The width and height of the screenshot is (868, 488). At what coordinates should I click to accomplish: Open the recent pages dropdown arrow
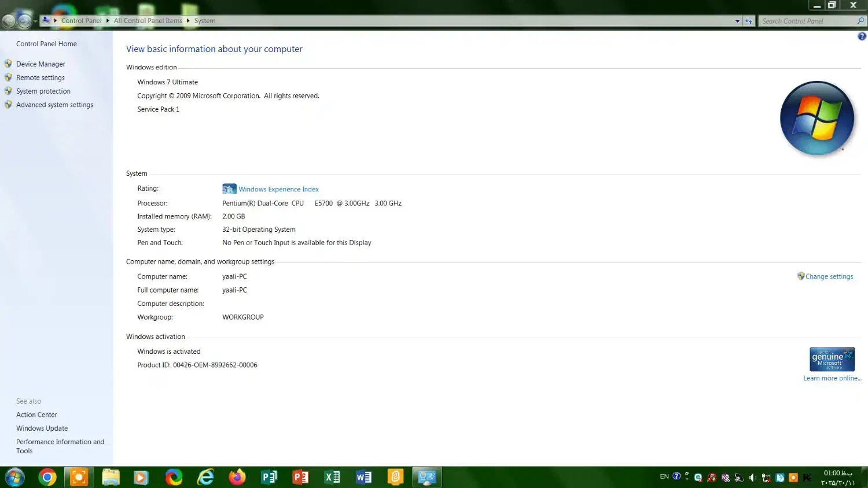pos(36,21)
